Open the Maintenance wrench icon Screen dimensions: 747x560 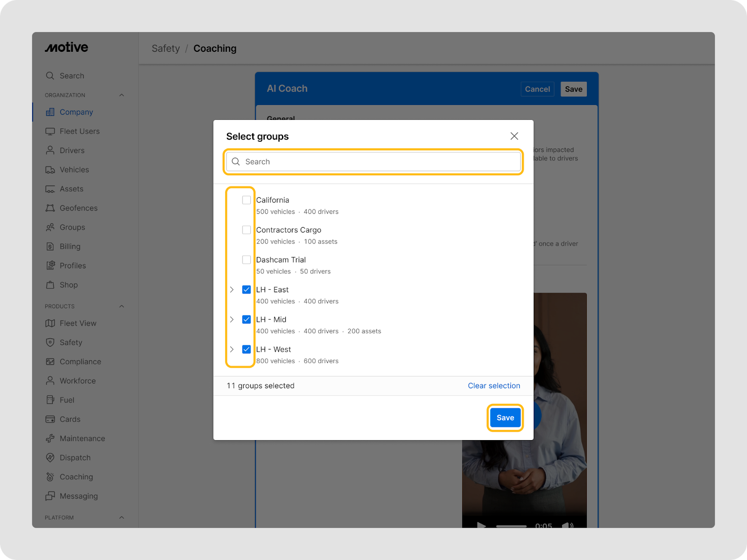point(50,439)
